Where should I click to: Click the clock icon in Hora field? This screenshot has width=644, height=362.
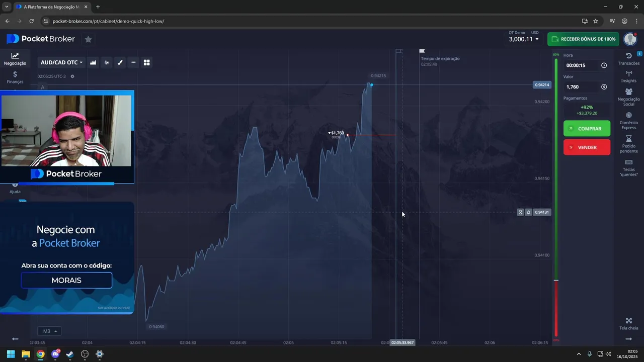[x=604, y=65]
